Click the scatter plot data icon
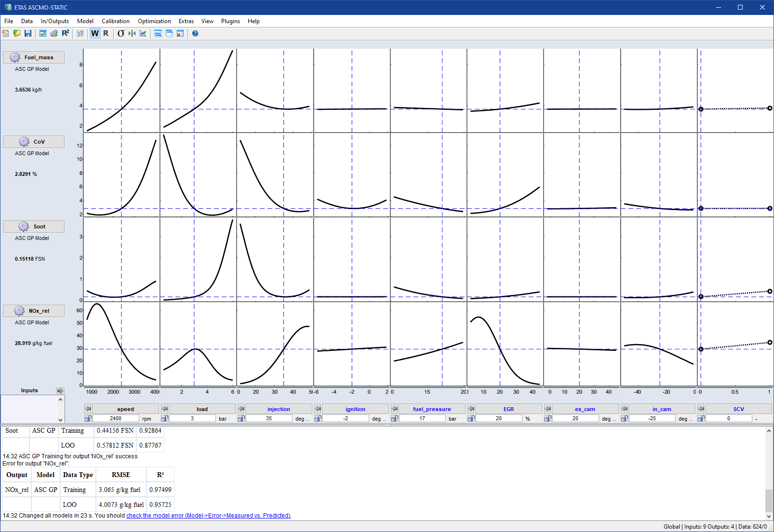774x532 pixels. [80, 33]
